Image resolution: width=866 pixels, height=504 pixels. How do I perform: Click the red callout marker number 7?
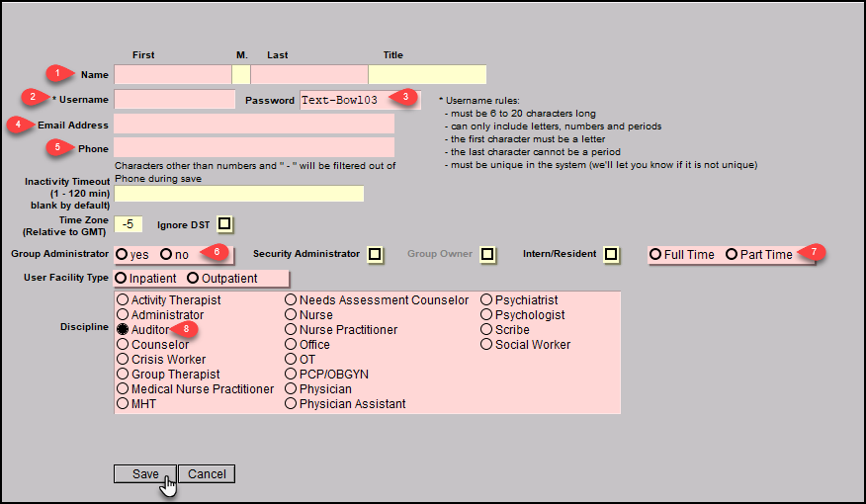point(812,253)
